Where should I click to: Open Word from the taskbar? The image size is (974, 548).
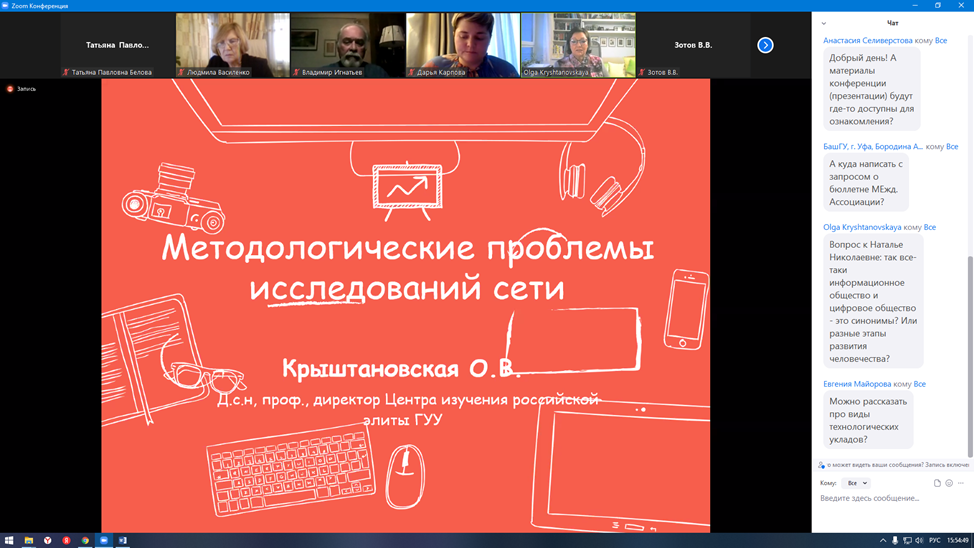(x=123, y=540)
